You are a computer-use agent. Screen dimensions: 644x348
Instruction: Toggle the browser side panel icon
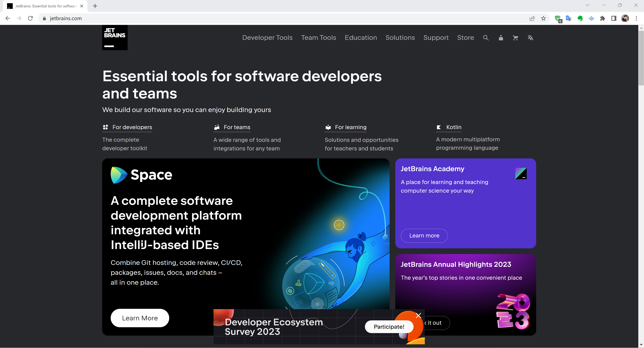614,18
